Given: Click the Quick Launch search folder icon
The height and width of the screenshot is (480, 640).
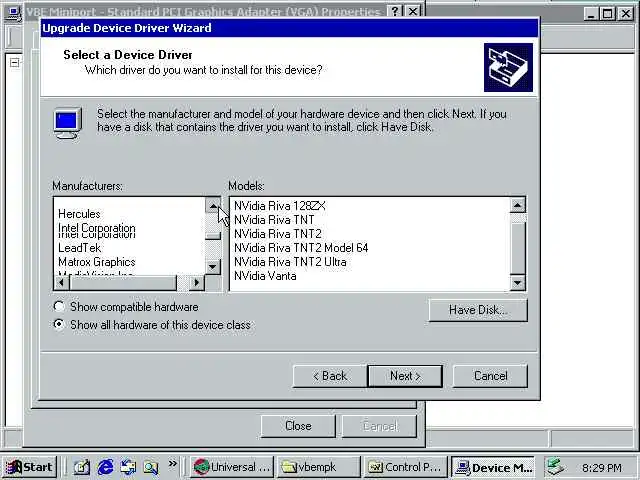Looking at the screenshot, I should point(151,467).
